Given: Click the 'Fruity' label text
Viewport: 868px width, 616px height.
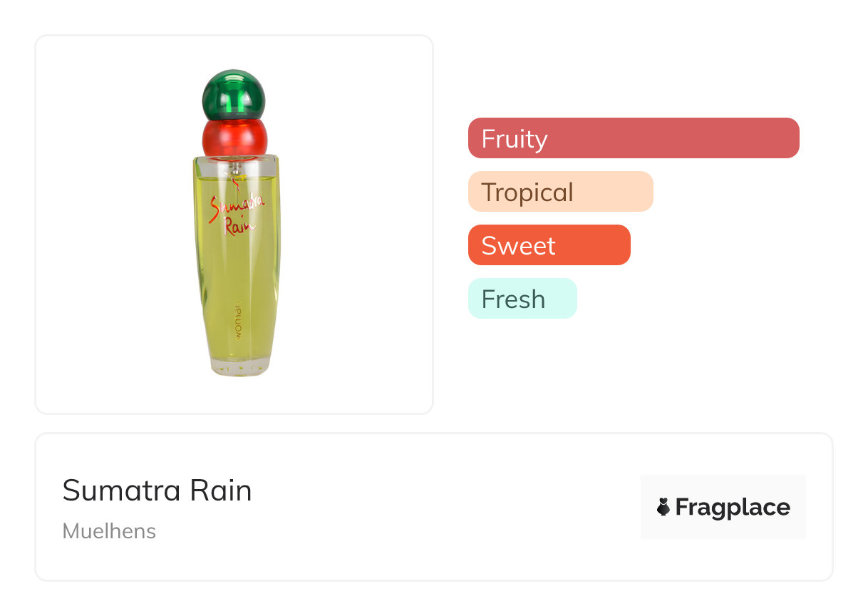Looking at the screenshot, I should 514,138.
